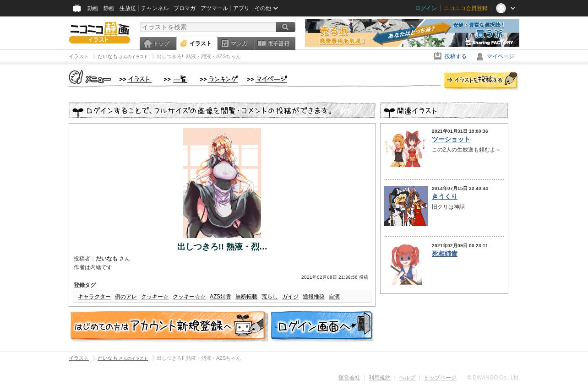Switch to the イラスト tab
588x390 pixels.
click(197, 43)
